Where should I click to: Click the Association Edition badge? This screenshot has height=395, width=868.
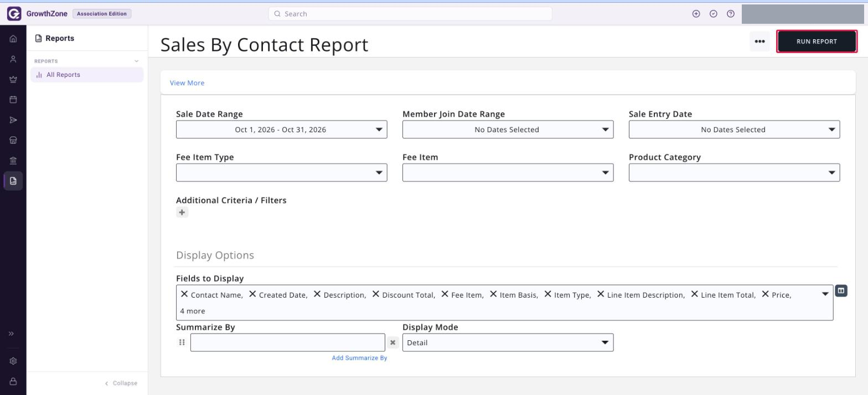102,14
